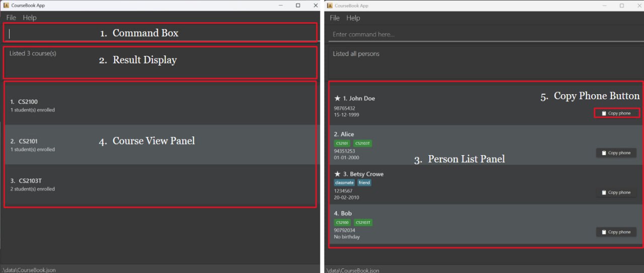Click 'Listed 3 course(s)' result message
The width and height of the screenshot is (644, 273).
33,53
